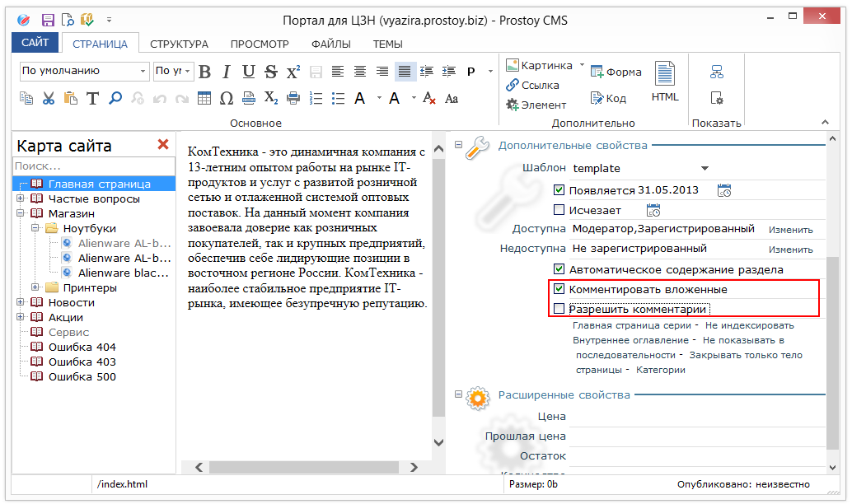Click the large T text icon
The width and height of the screenshot is (852, 504).
tap(93, 98)
